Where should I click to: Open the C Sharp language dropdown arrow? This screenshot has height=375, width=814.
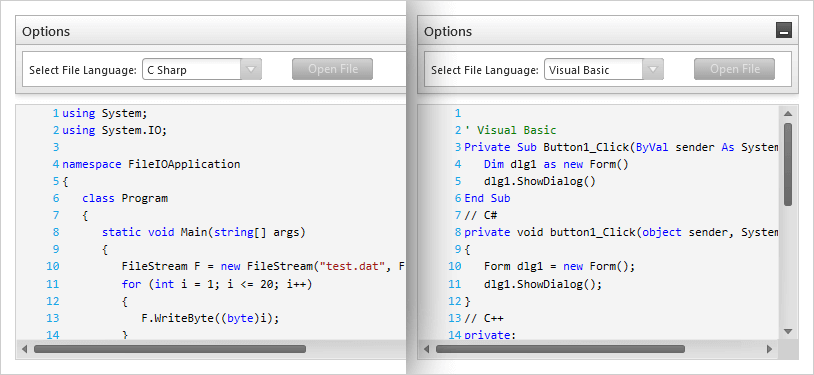(251, 70)
